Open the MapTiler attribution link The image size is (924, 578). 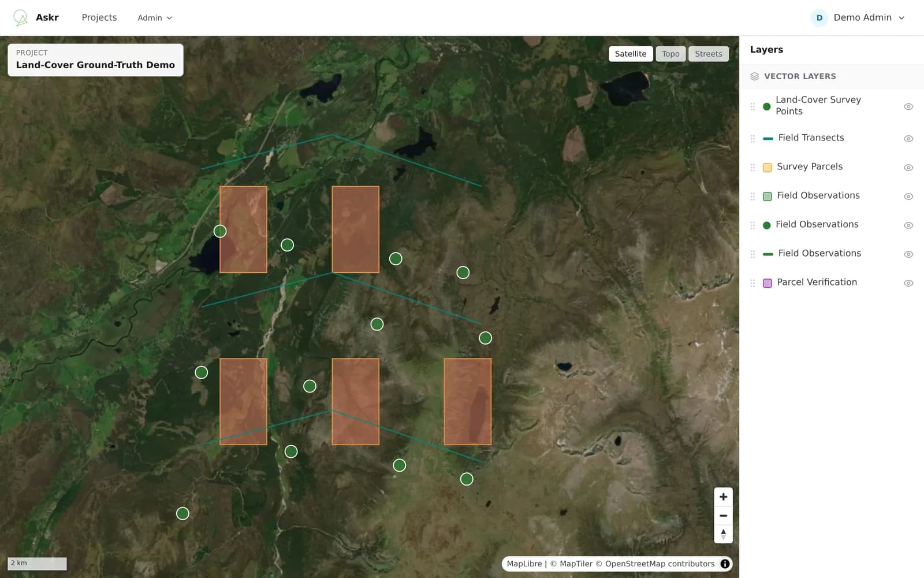click(571, 564)
